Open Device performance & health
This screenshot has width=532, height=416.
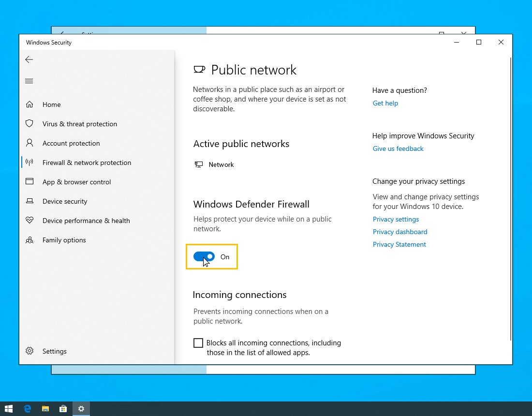click(x=86, y=221)
